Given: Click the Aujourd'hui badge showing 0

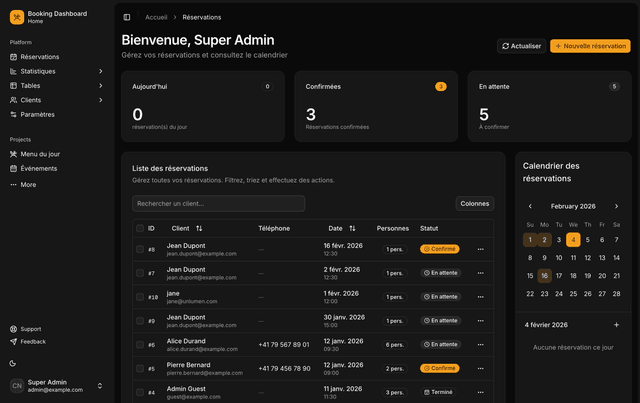Looking at the screenshot, I should pos(267,87).
